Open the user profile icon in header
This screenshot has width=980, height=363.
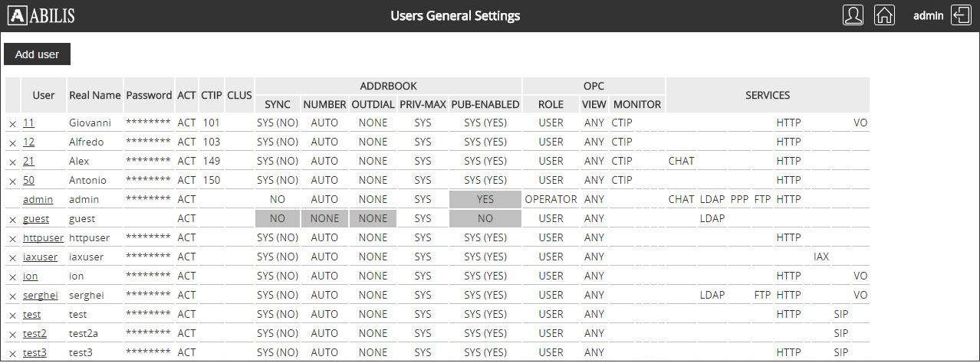(853, 15)
